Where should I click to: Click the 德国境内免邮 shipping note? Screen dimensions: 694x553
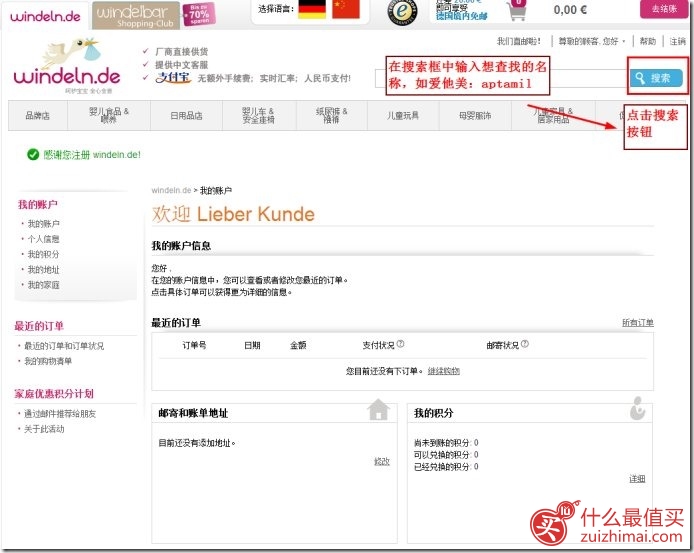[462, 16]
